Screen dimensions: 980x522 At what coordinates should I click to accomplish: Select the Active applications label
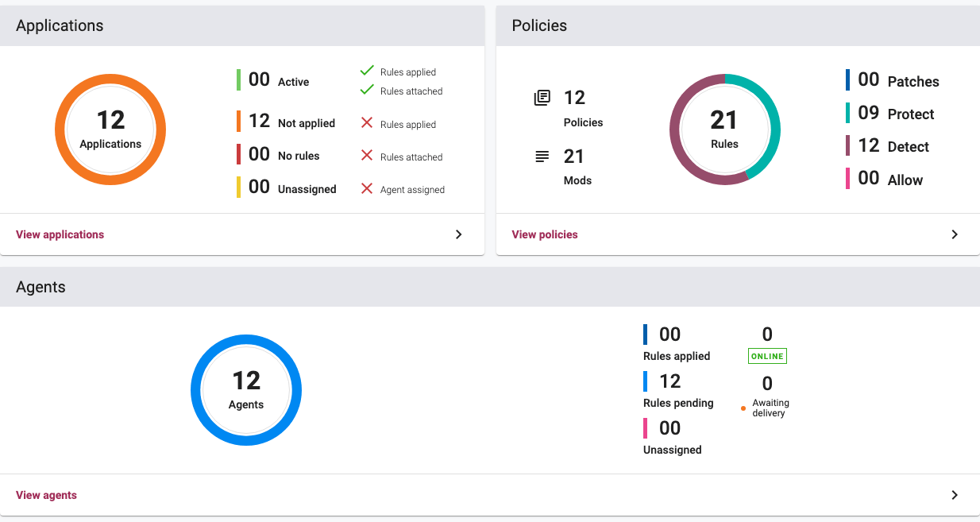(293, 82)
